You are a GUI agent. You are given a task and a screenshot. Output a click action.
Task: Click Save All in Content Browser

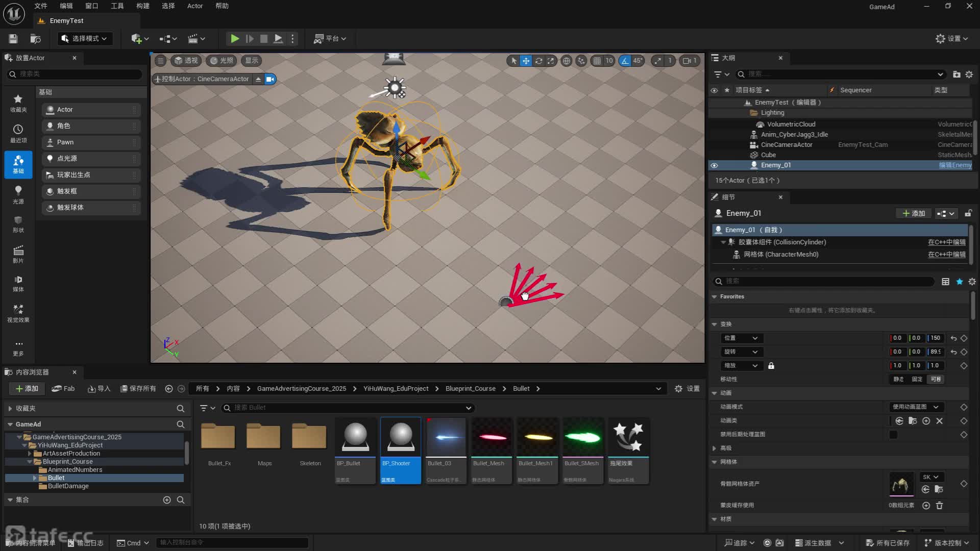click(138, 389)
